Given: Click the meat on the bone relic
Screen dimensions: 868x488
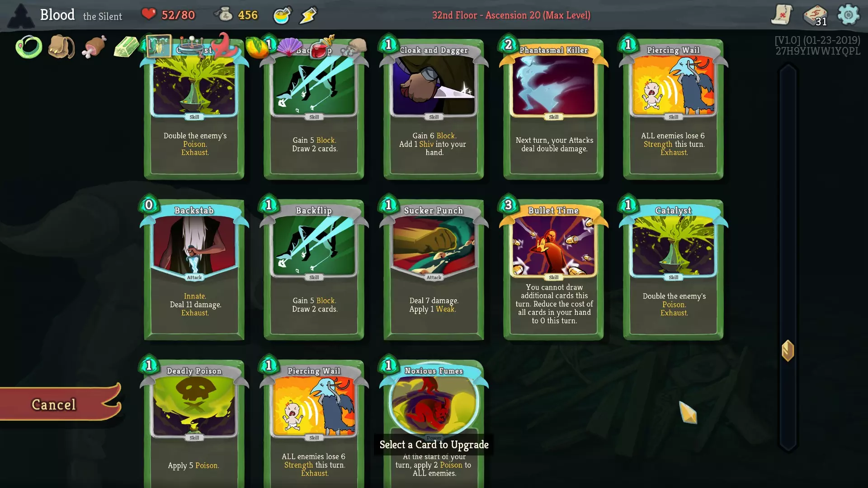Looking at the screenshot, I should tap(94, 47).
